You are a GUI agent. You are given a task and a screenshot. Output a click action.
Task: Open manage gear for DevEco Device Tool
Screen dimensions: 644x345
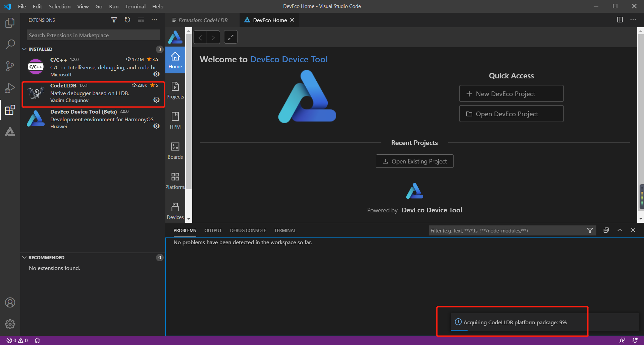tap(156, 126)
